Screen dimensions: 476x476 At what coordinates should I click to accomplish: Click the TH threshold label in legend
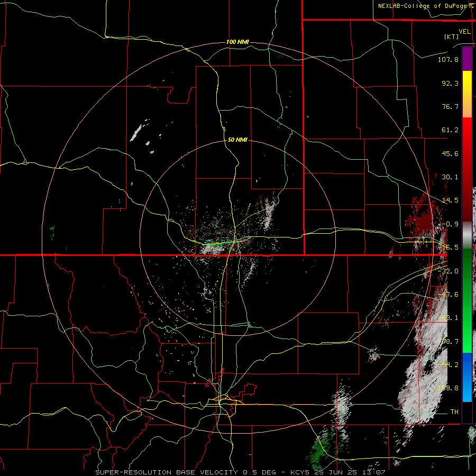pos(454,412)
